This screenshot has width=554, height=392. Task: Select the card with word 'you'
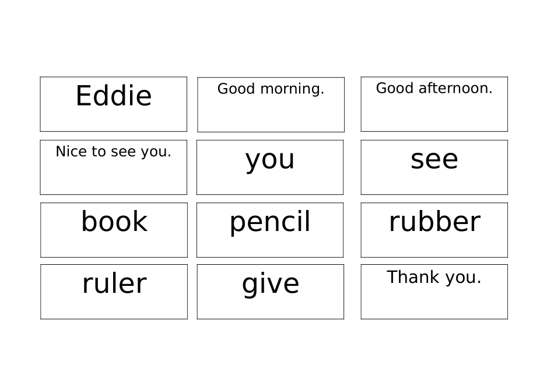270,167
